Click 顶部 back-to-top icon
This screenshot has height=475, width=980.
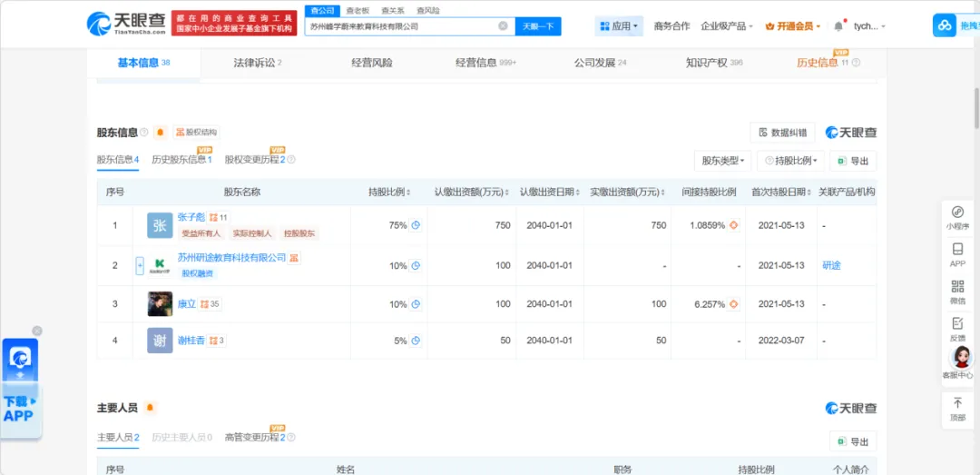point(957,409)
